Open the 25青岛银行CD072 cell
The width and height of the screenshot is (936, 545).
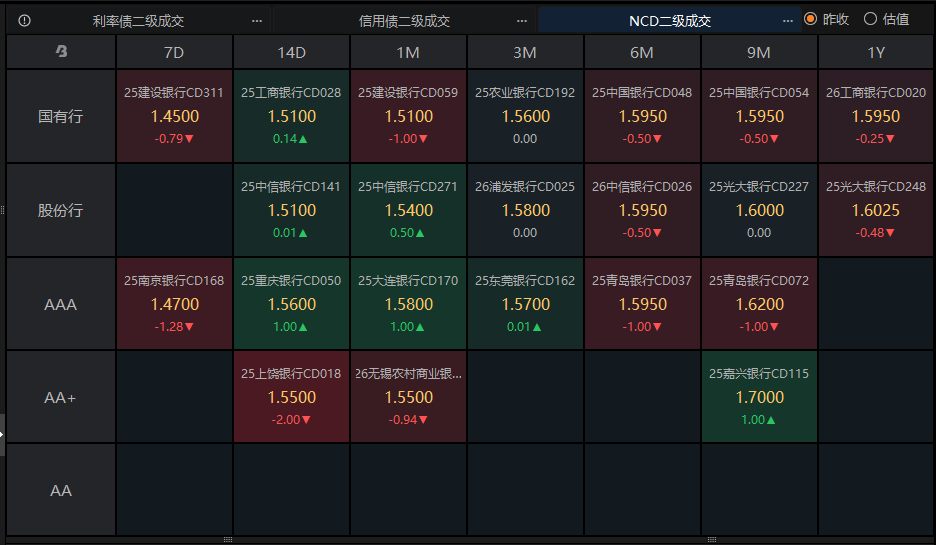pyautogui.click(x=759, y=304)
